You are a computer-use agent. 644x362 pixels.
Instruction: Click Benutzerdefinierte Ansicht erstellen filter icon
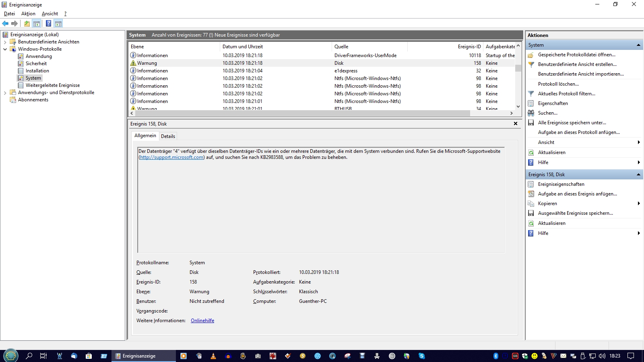point(531,64)
